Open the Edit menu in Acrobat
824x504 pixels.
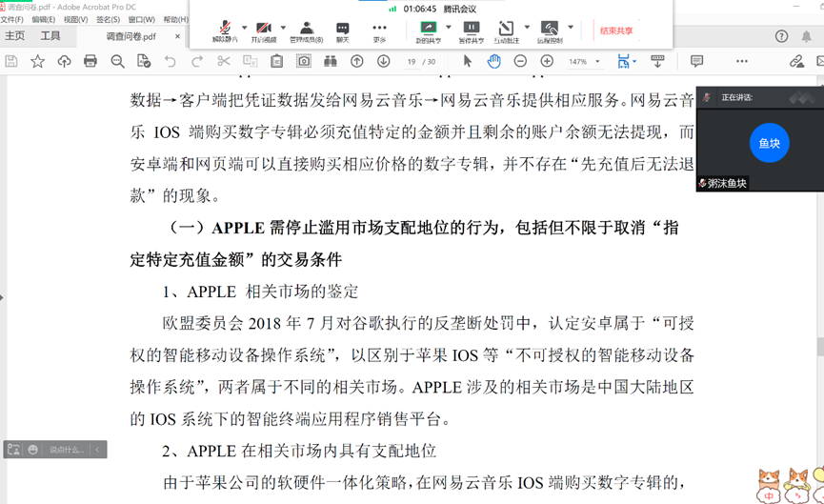pyautogui.click(x=43, y=19)
